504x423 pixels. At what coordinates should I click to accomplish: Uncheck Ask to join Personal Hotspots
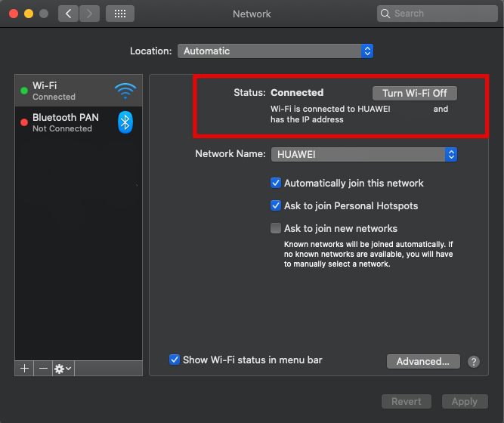click(276, 205)
